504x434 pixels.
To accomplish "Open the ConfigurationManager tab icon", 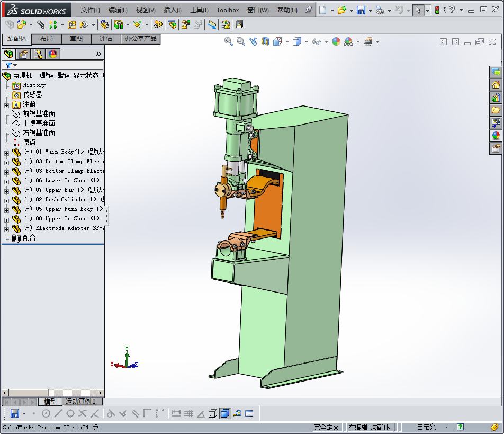I will [38, 54].
